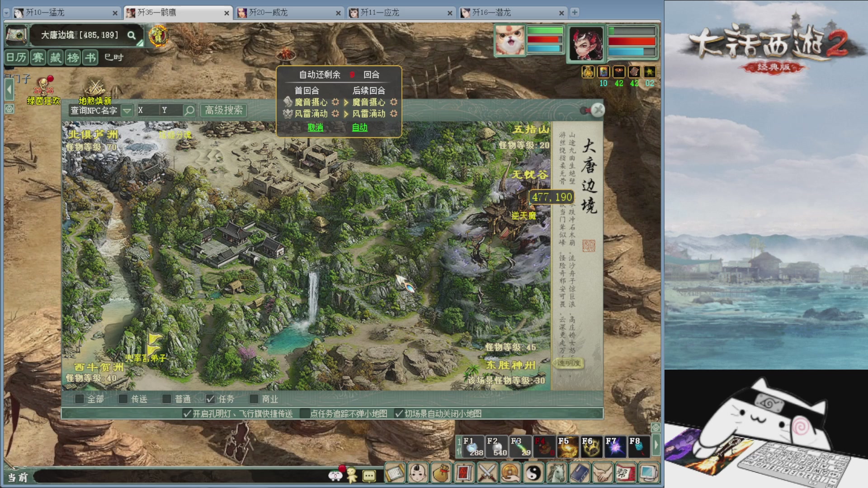Click the 查询NPC名字 search field
The height and width of the screenshot is (488, 868).
[94, 111]
